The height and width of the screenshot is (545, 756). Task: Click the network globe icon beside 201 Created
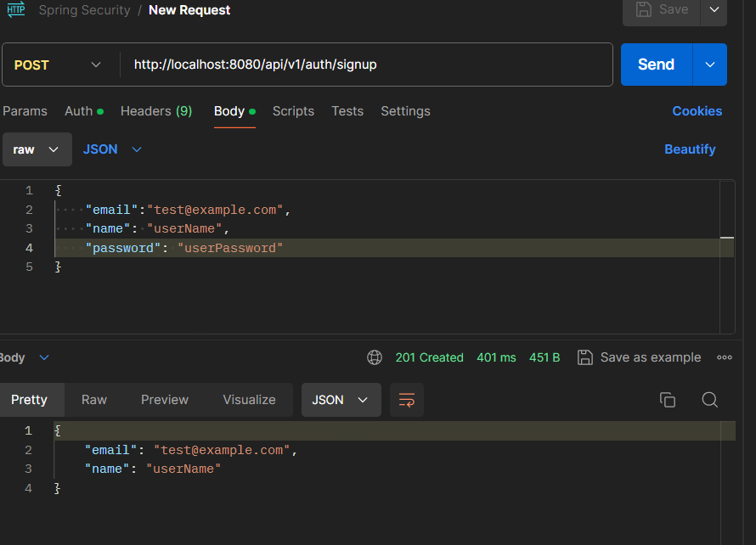pyautogui.click(x=375, y=357)
